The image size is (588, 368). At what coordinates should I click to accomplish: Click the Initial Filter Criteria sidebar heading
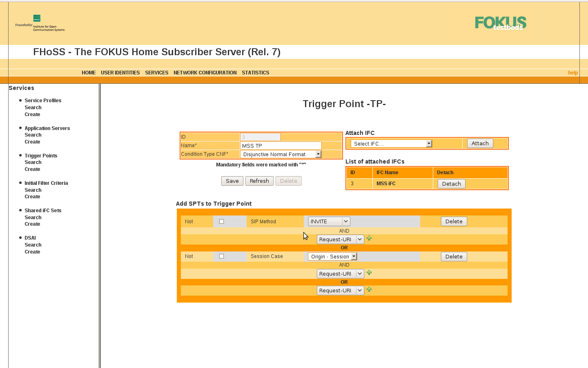(46, 183)
